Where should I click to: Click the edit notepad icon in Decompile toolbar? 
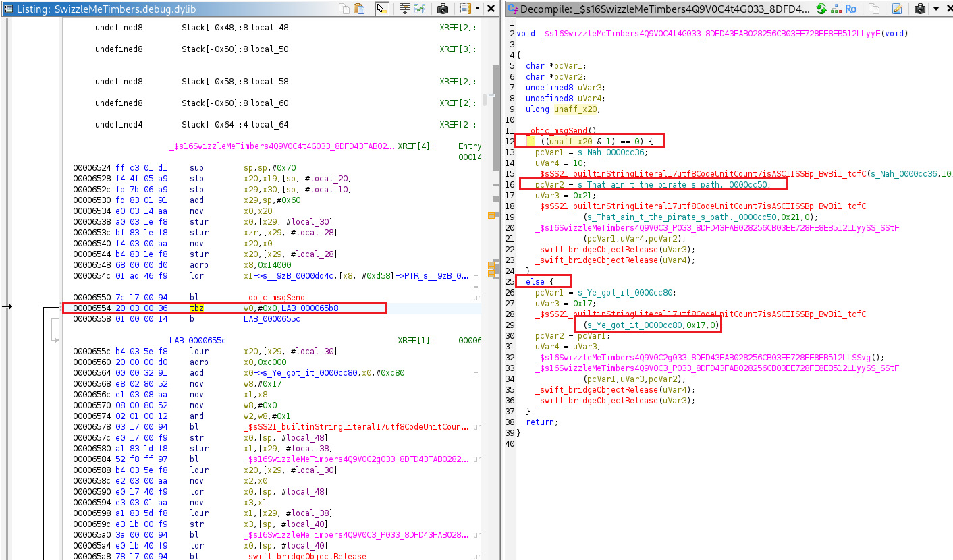click(x=897, y=9)
